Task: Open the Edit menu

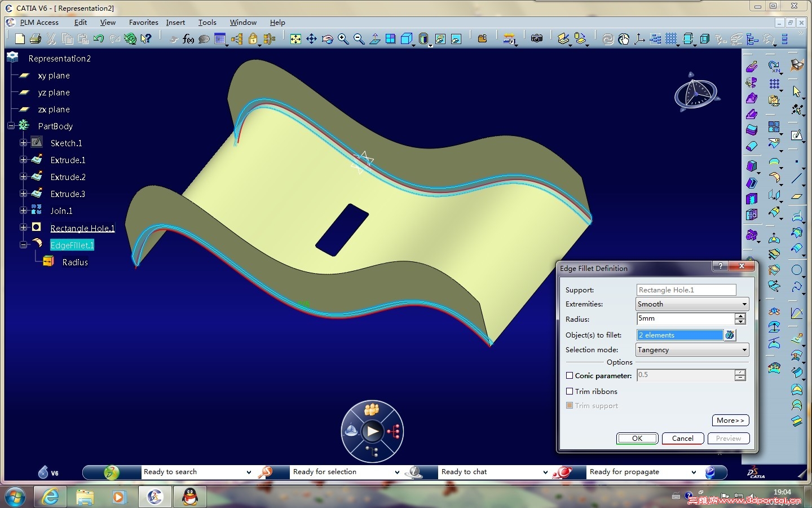Action: 81,23
